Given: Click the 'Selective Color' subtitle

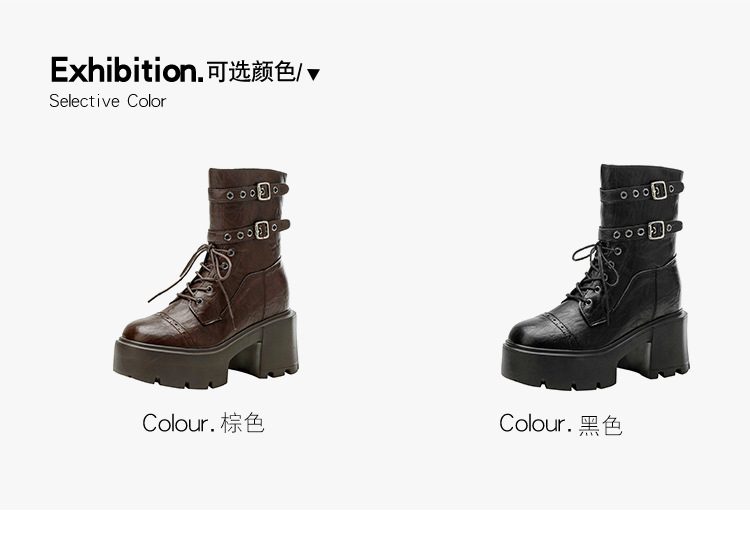Looking at the screenshot, I should point(108,101).
